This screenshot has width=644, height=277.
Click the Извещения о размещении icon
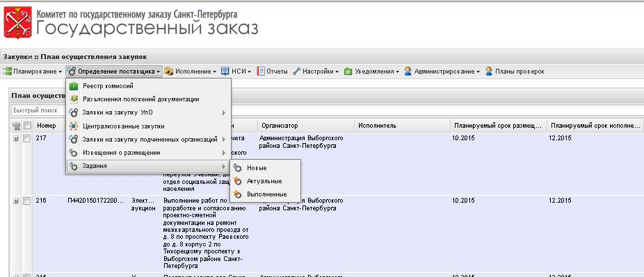coord(74,153)
